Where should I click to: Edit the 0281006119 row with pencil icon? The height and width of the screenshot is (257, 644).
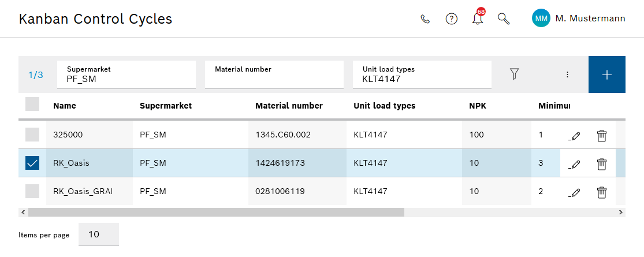click(x=575, y=192)
